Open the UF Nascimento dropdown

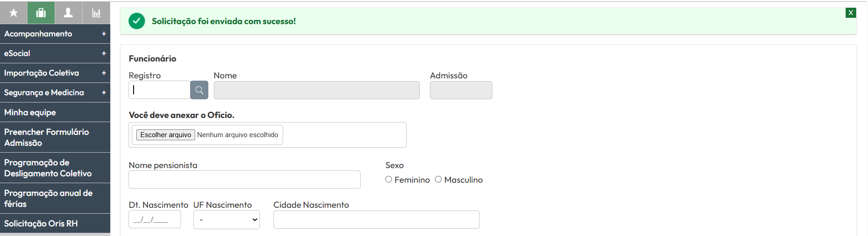226,220
